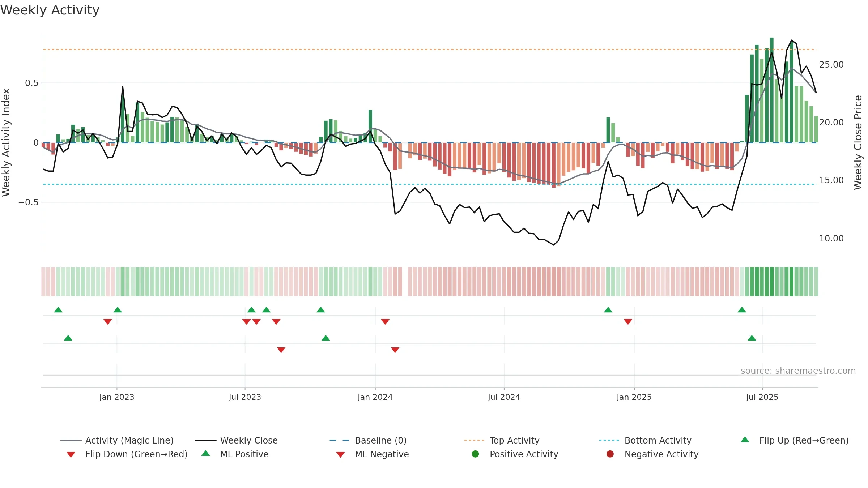Toggle the Weekly Close legend entry
The width and height of the screenshot is (868, 488).
tap(236, 440)
